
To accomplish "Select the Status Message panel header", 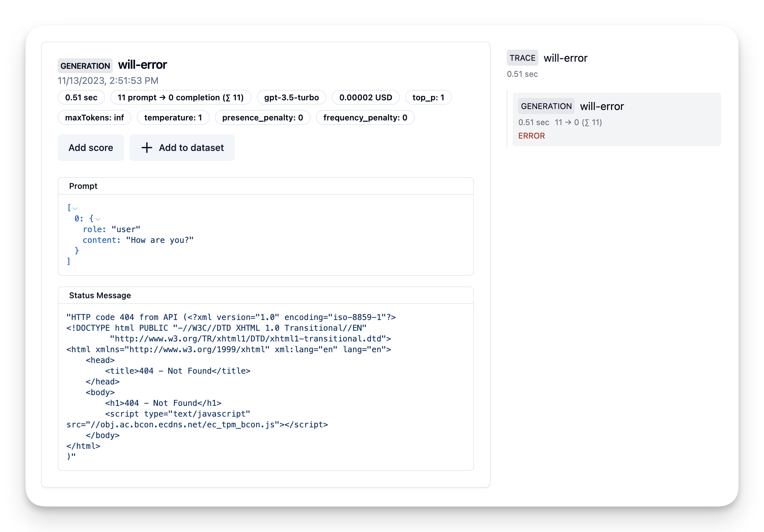I will click(100, 295).
